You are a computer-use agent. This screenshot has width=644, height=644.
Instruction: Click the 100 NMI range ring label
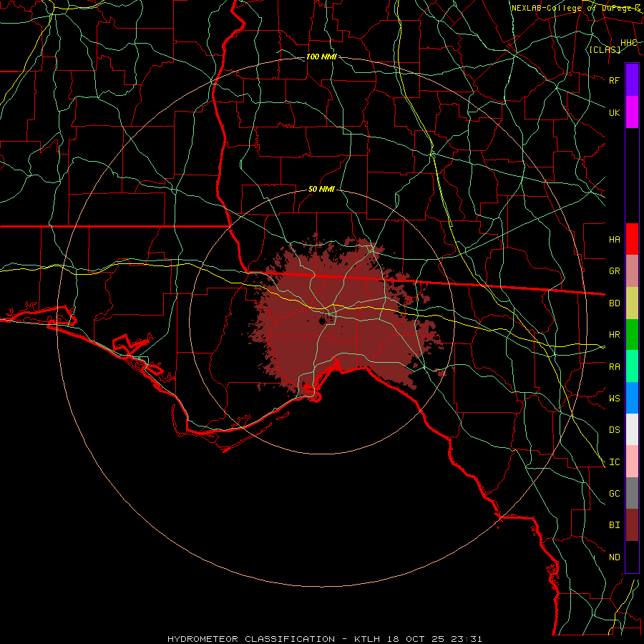pyautogui.click(x=321, y=57)
